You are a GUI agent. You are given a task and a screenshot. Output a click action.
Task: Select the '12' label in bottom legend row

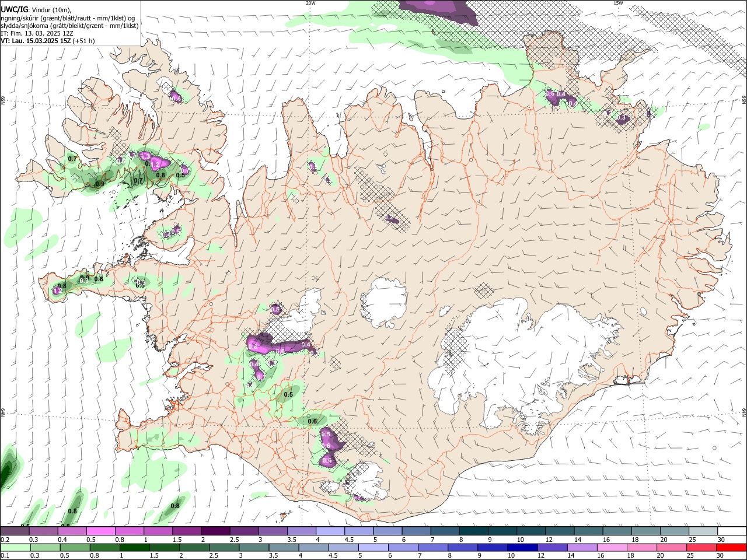coord(542,556)
